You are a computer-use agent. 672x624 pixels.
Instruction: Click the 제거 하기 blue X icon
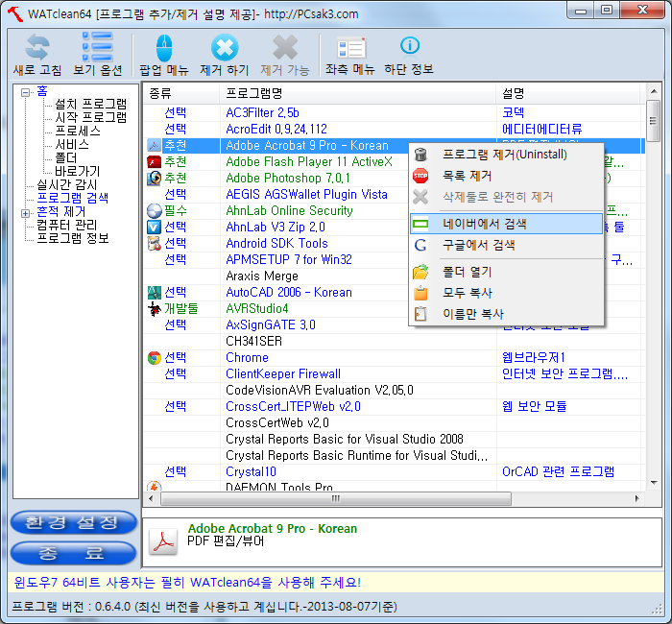point(225,48)
